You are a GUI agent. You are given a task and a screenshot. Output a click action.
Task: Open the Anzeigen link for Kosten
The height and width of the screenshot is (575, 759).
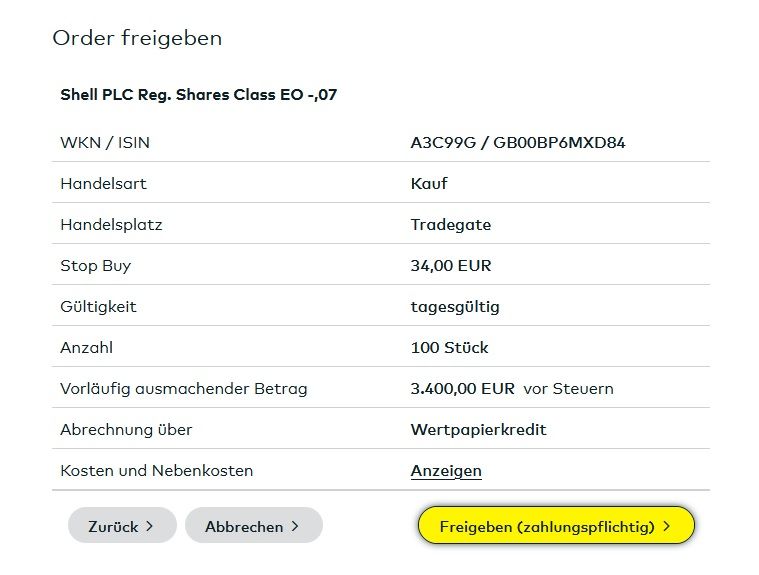point(446,470)
